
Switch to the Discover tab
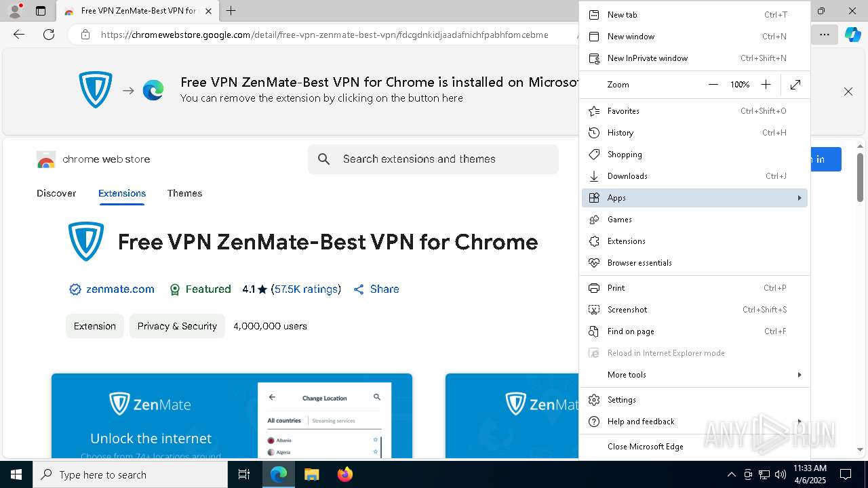tap(56, 193)
